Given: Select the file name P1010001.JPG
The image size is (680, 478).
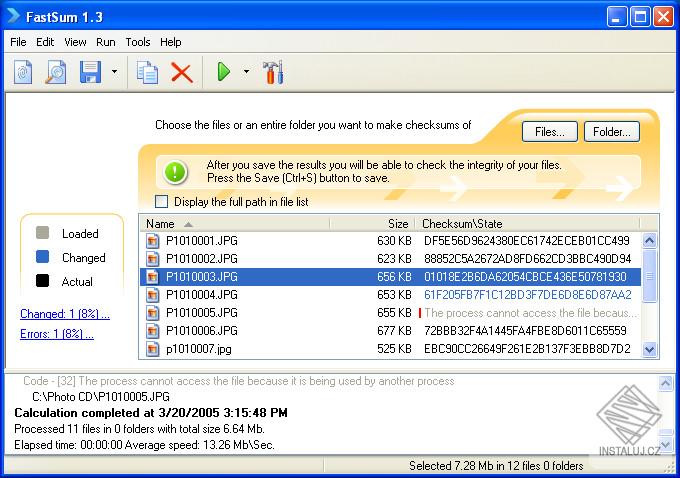Looking at the screenshot, I should pos(202,241).
